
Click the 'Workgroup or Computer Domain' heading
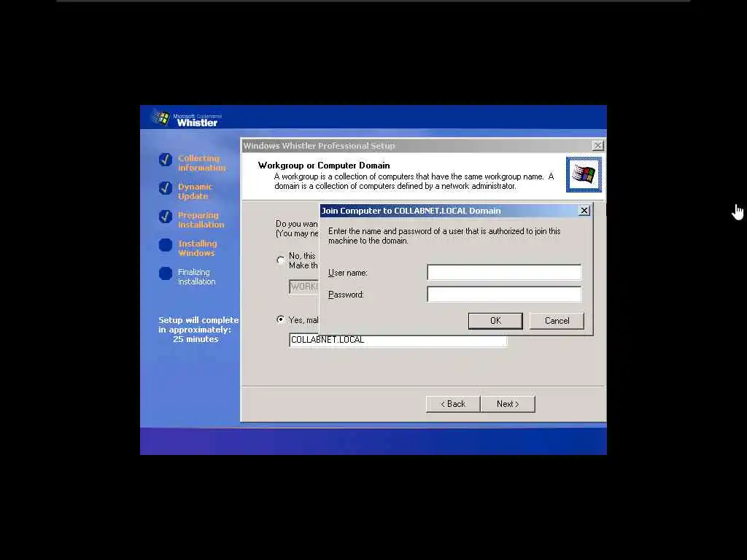[324, 166]
